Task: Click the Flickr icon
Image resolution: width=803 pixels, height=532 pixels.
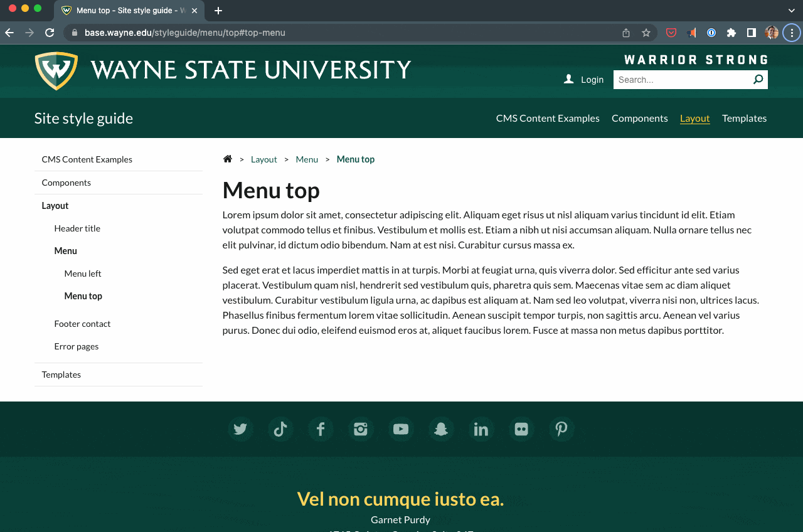Action: [521, 429]
